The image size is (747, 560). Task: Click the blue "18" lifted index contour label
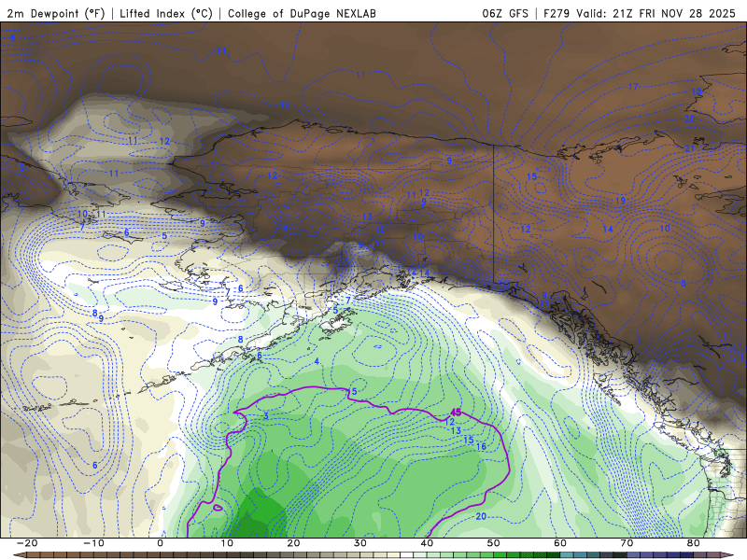tap(697, 91)
